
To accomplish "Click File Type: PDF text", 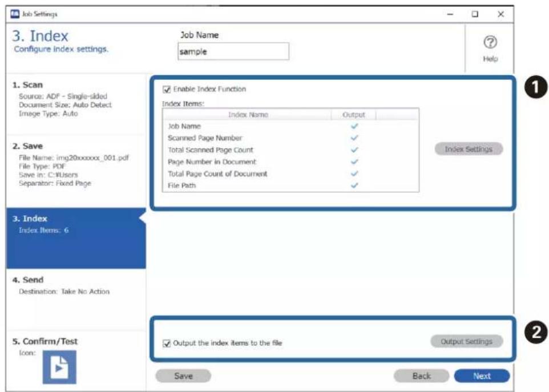I will pyautogui.click(x=42, y=166).
